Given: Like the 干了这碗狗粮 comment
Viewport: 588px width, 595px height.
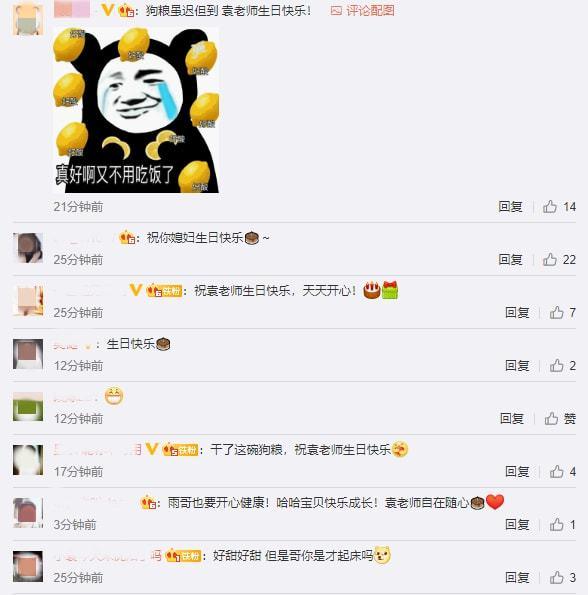Looking at the screenshot, I should coord(563,472).
